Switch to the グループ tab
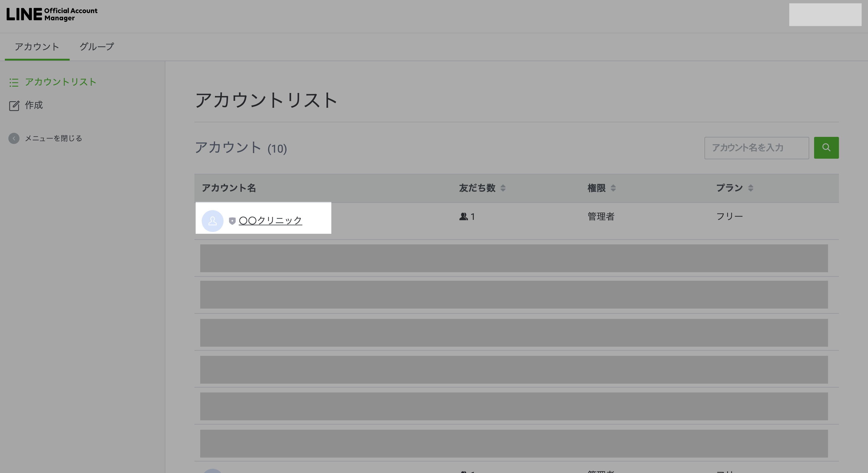The image size is (868, 473). coord(97,47)
